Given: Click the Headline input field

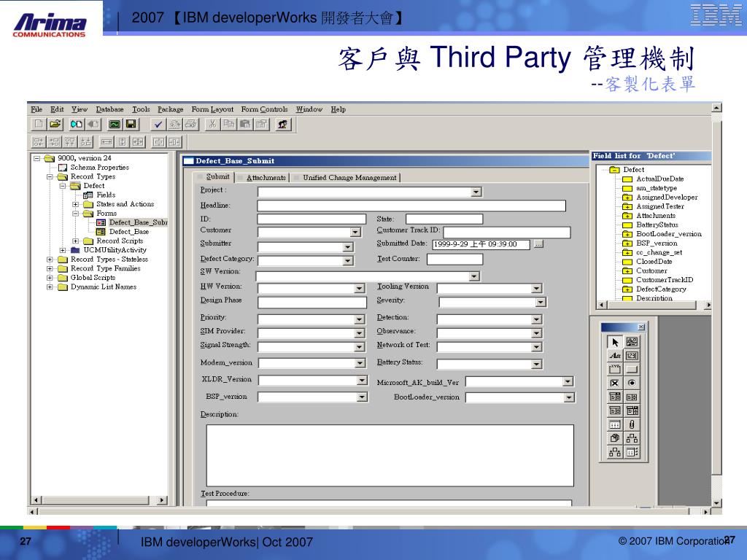Looking at the screenshot, I should click(x=411, y=206).
